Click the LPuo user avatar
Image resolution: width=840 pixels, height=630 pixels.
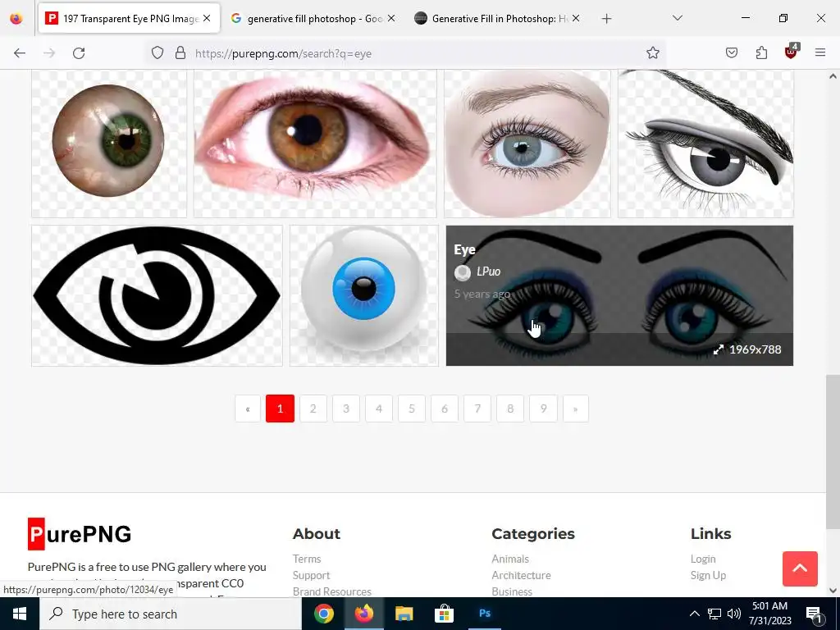click(x=463, y=272)
